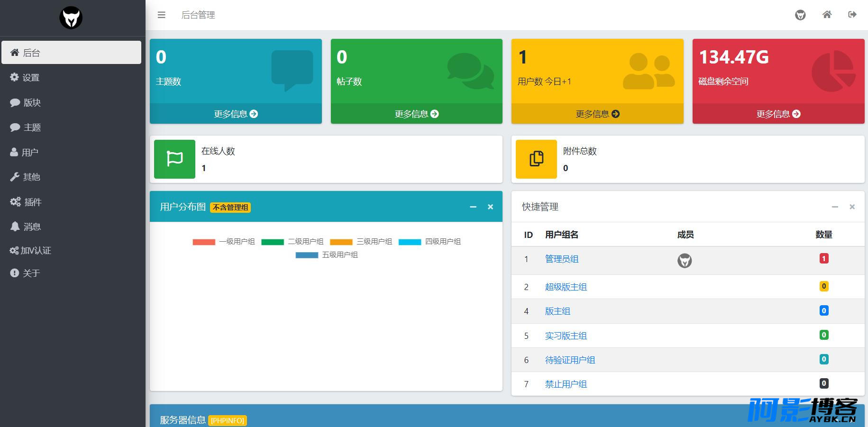Click the 成员 column header
This screenshot has width=868, height=427.
(685, 235)
